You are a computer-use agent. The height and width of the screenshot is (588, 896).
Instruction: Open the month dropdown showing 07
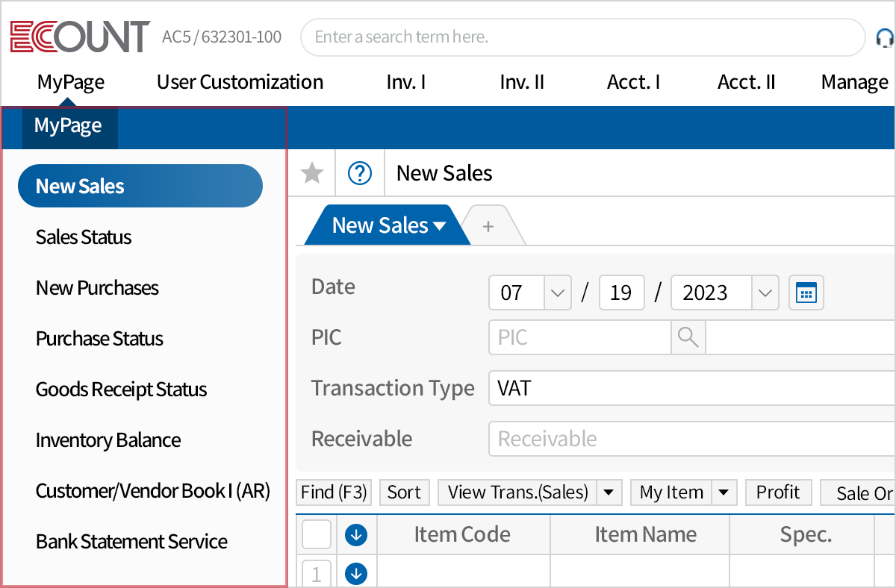[557, 293]
